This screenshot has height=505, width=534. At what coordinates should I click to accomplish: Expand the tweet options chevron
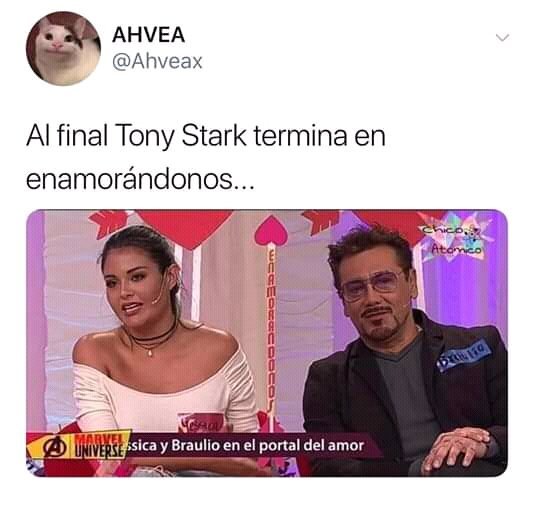(x=502, y=37)
